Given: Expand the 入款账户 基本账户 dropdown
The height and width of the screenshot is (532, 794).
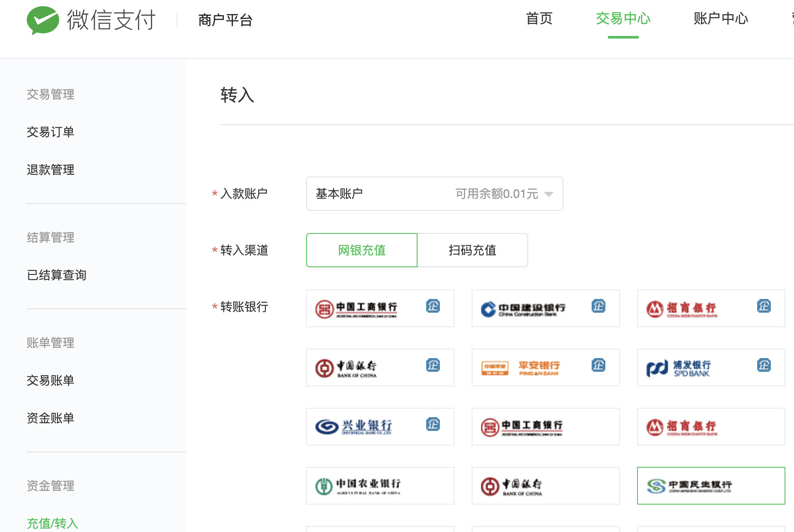Looking at the screenshot, I should 434,194.
